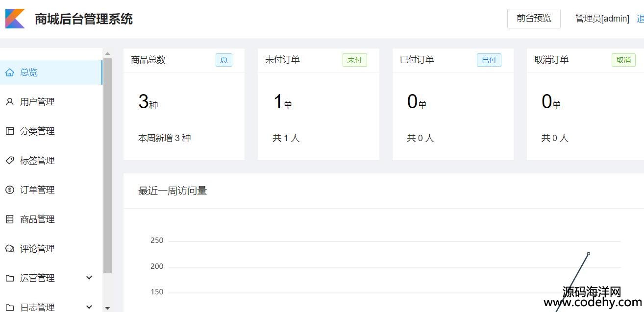Click the Kotlin-style logo icon
This screenshot has height=312, width=644.
15,19
